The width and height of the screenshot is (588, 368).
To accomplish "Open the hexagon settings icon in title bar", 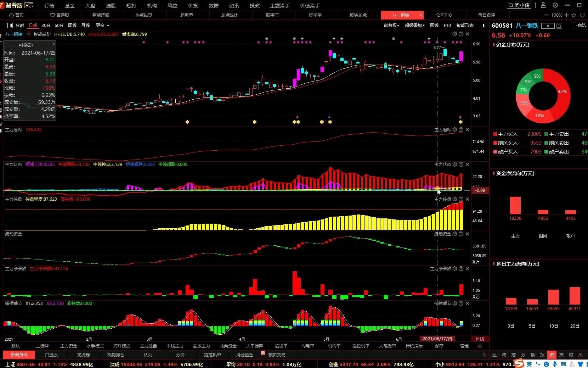I will [555, 5].
